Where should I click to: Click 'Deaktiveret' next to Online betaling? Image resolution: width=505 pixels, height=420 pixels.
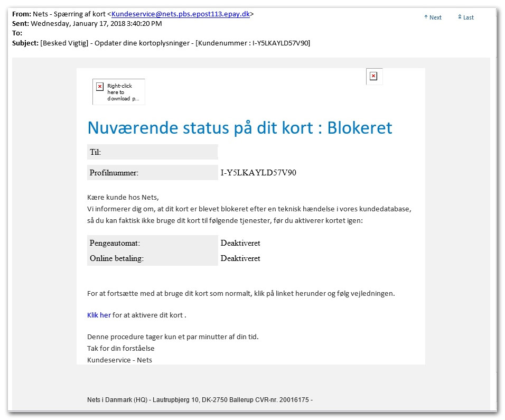tap(240, 258)
